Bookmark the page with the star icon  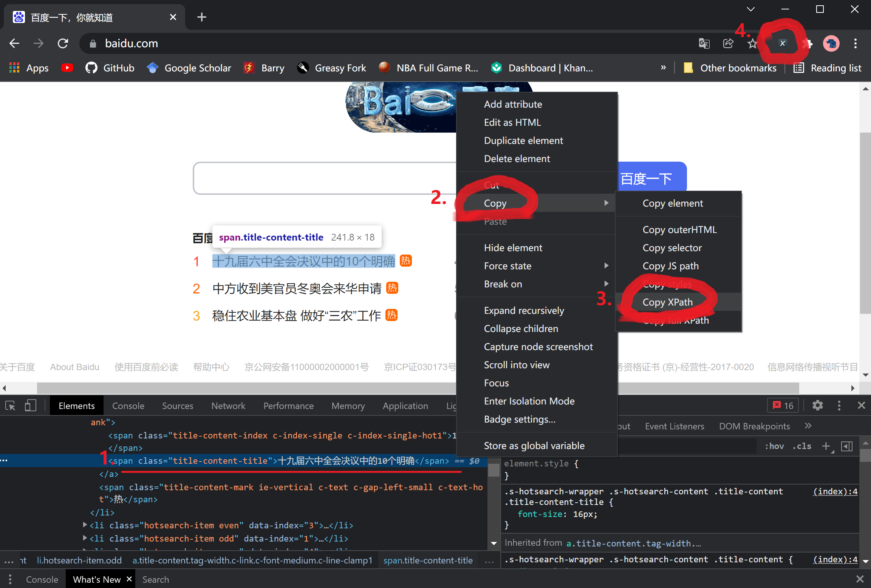click(x=752, y=43)
